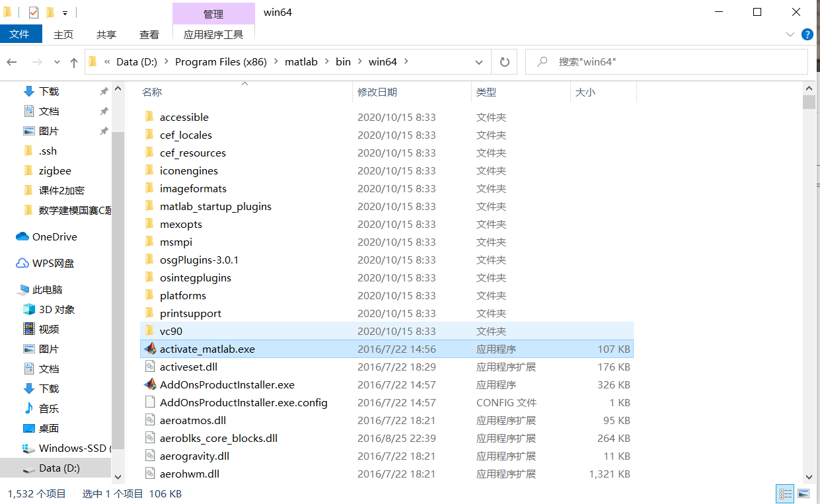Click the AddOnsProductInstaller.exe.config file icon
This screenshot has height=504, width=820.
(150, 402)
